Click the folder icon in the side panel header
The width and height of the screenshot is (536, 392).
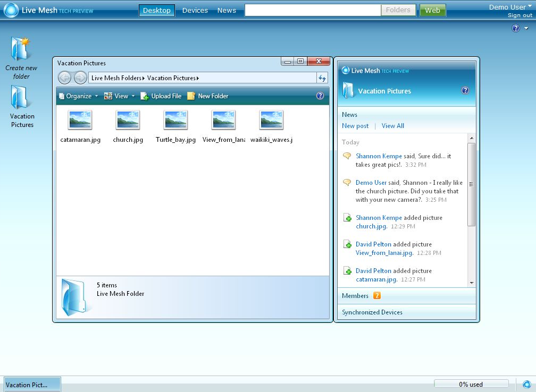348,90
